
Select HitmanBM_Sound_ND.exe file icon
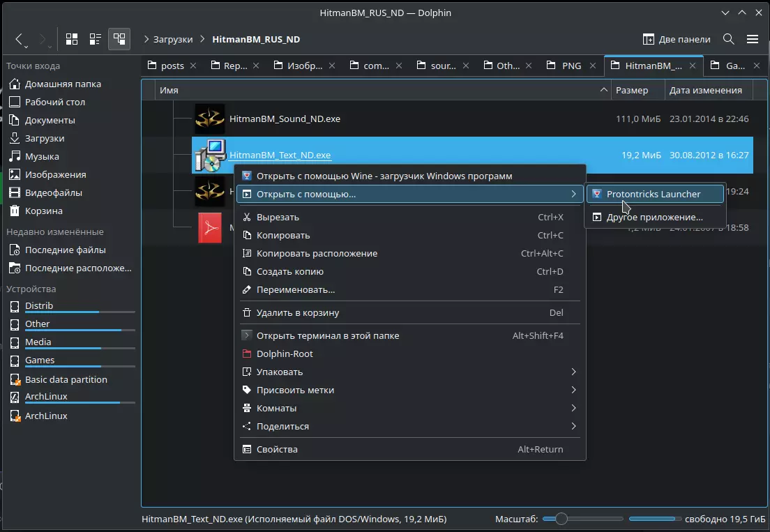coord(209,119)
